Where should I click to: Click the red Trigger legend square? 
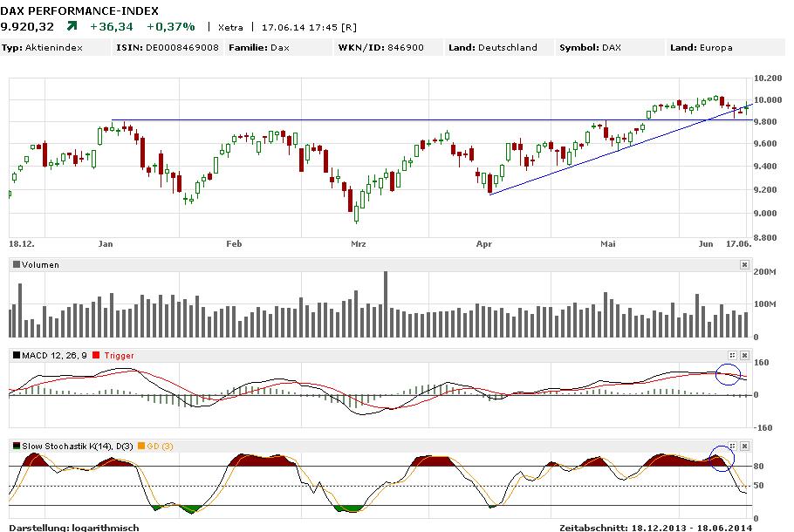pyautogui.click(x=97, y=355)
